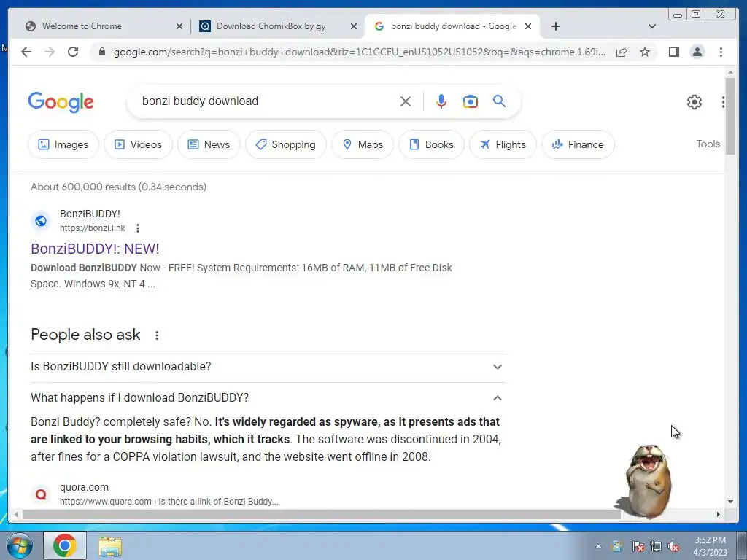This screenshot has height=560, width=747.
Task: Open options for bonzi.link result
Action: tap(138, 228)
